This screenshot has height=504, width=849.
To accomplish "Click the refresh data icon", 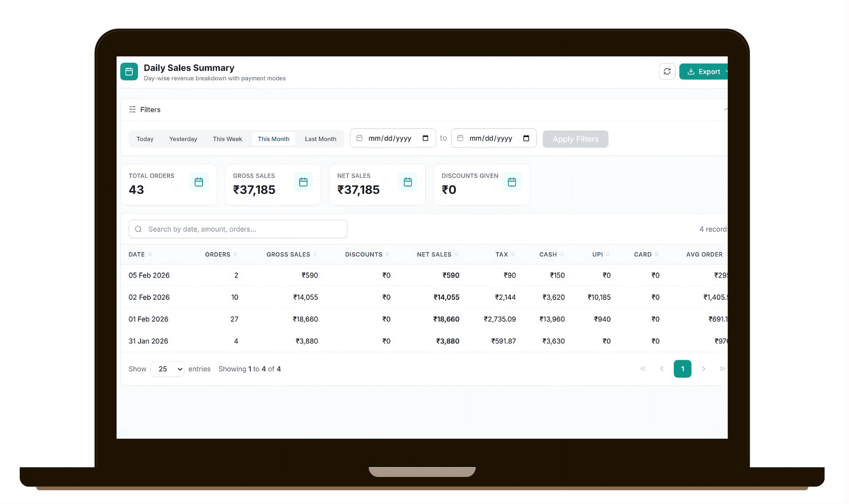I will [667, 71].
